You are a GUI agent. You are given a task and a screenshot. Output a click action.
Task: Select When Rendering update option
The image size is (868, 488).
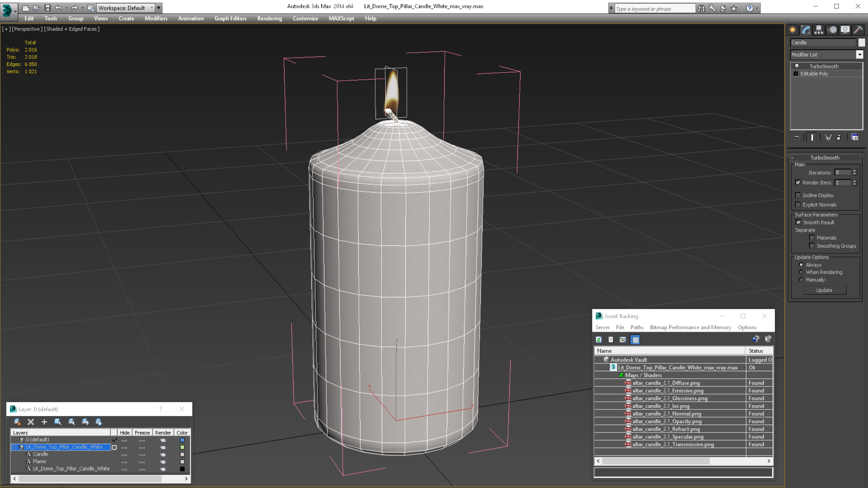[801, 272]
